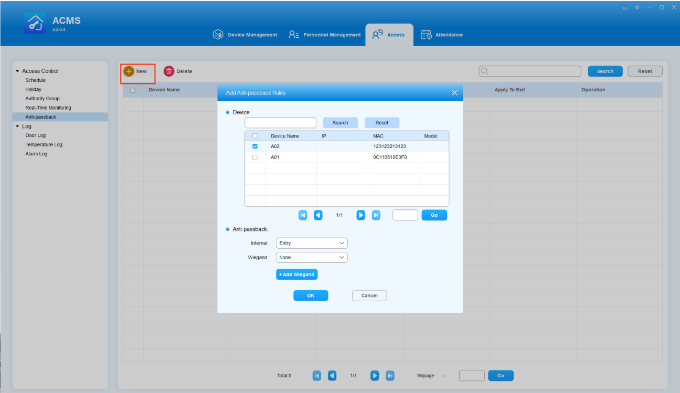
Task: Click the ACMS home logo icon
Action: [x=35, y=23]
